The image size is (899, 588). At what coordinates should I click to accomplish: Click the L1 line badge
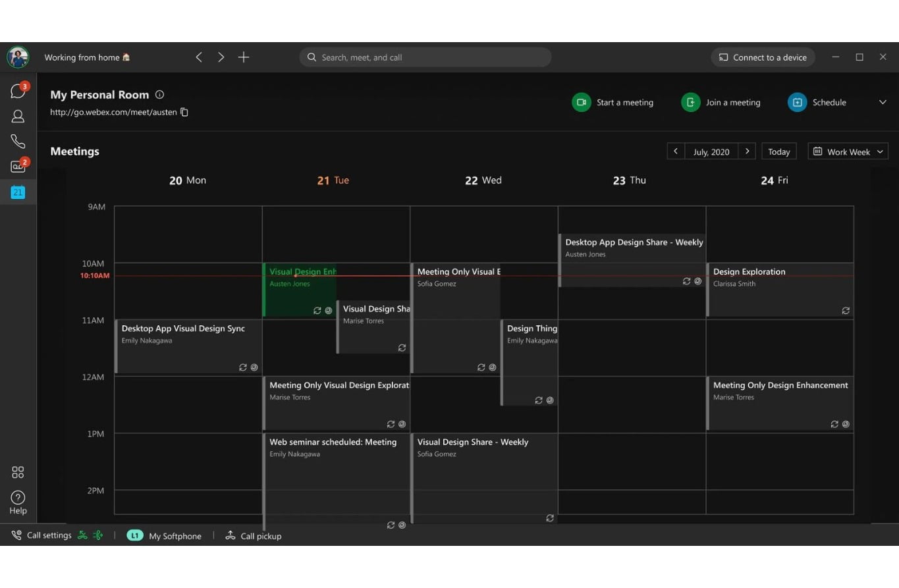click(135, 535)
